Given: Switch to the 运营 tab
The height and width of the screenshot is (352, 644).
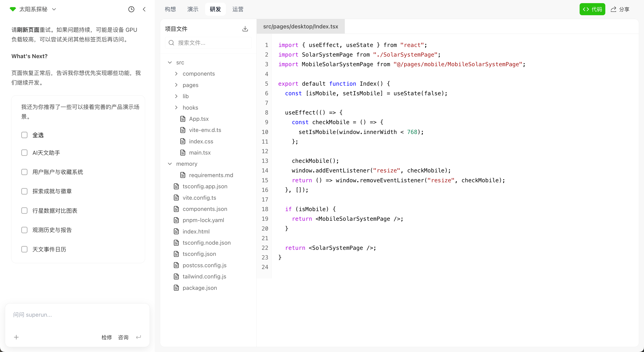Looking at the screenshot, I should point(237,9).
